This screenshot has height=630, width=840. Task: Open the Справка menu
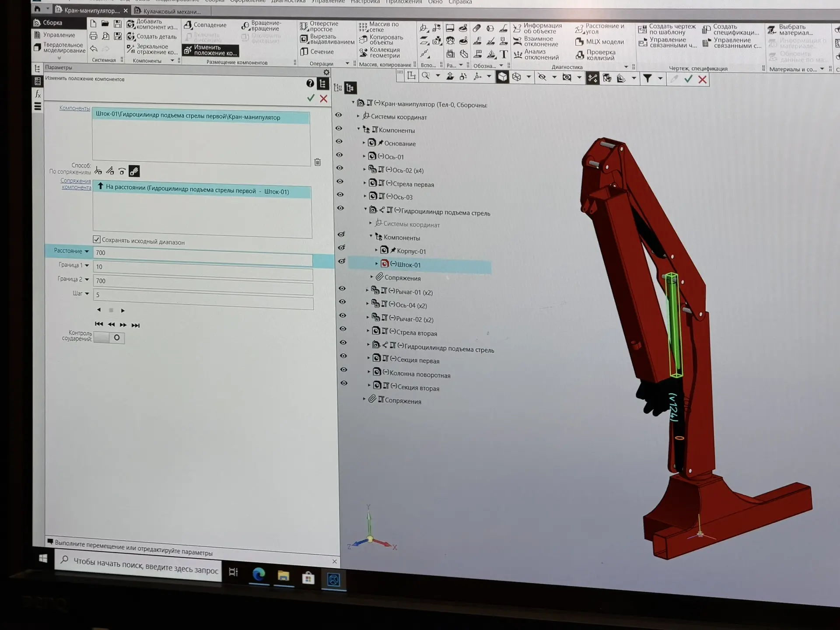[460, 2]
